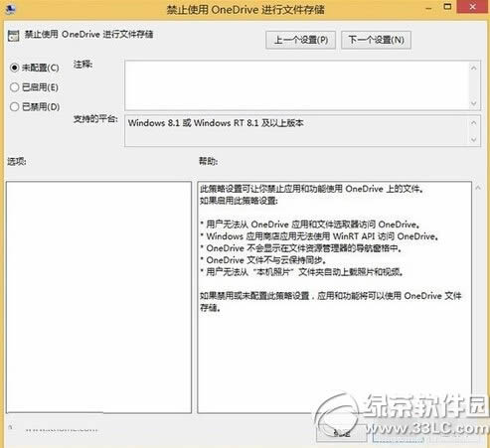Click the 支持的平台: label
The height and width of the screenshot is (448, 490).
(x=95, y=119)
